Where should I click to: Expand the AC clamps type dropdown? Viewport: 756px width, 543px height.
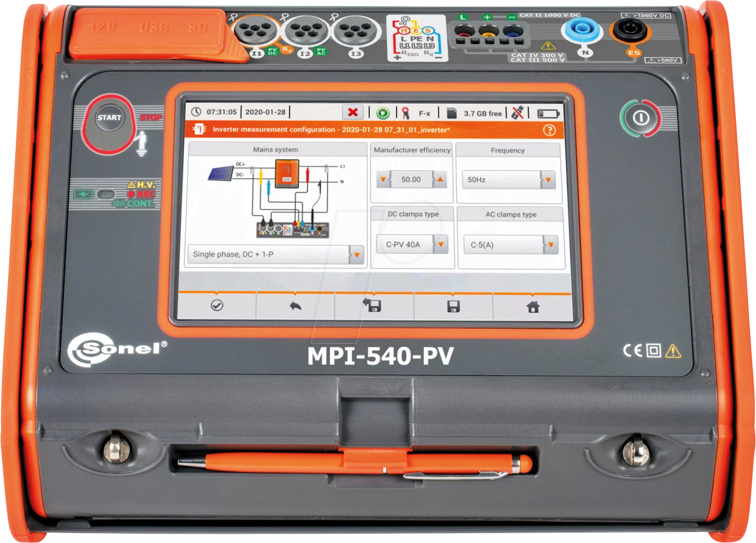tap(550, 245)
